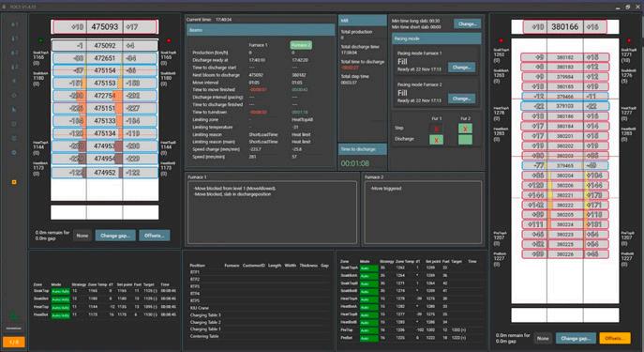Toggle the Discharge checkbox for Fur 2

[465, 140]
